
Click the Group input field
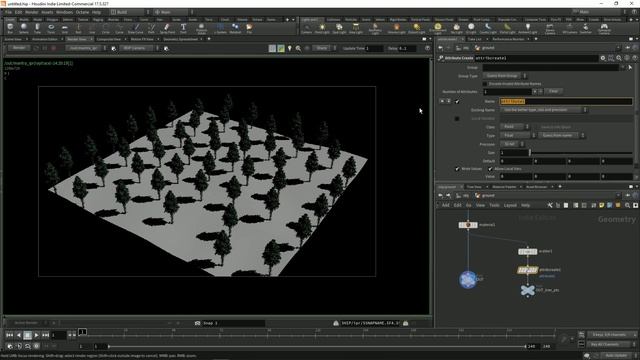point(551,67)
